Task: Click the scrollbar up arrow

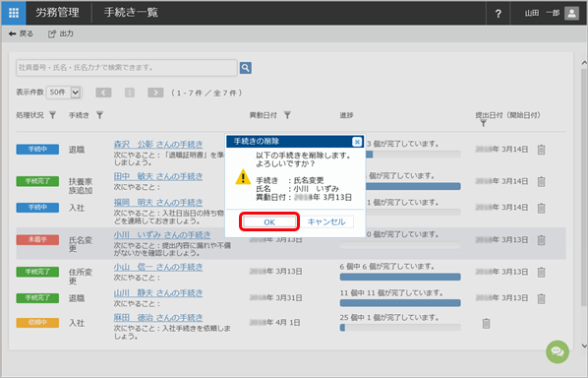Action: point(584,63)
